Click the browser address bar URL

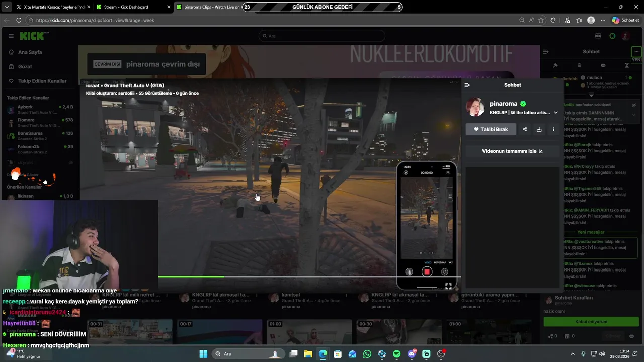coord(95,20)
